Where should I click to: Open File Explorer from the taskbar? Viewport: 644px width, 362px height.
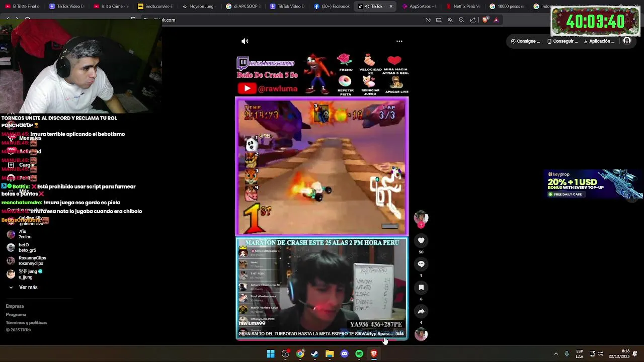tap(330, 354)
